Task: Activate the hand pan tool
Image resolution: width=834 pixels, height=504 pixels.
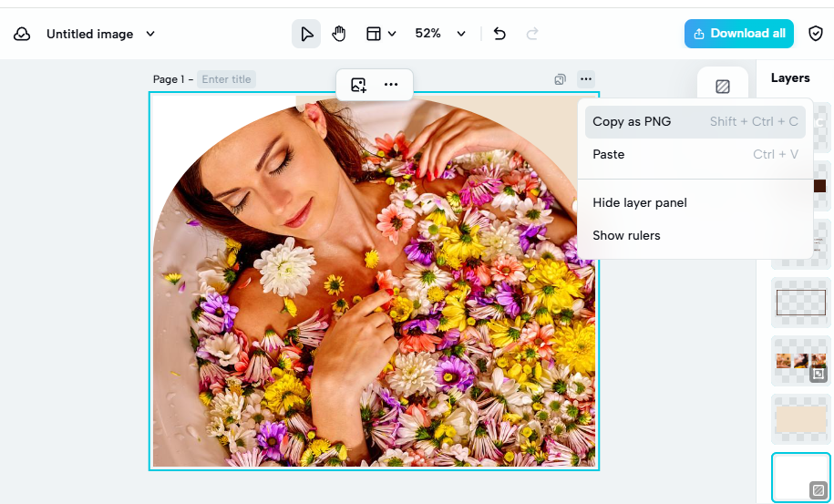Action: tap(338, 34)
